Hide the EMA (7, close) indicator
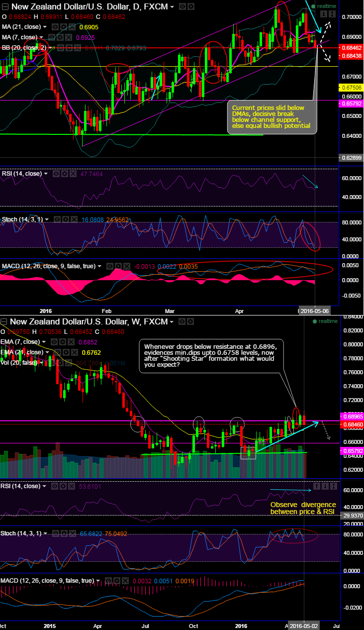364x630 pixels. coord(54,342)
